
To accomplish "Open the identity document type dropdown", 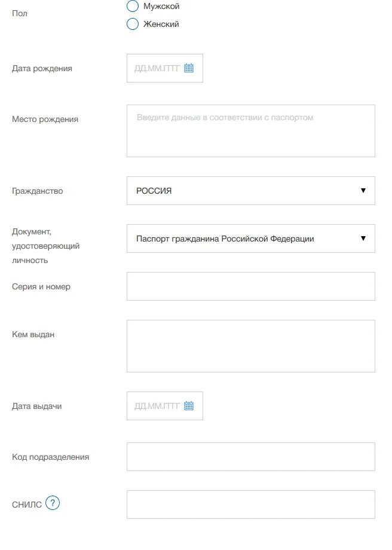I will [x=363, y=239].
